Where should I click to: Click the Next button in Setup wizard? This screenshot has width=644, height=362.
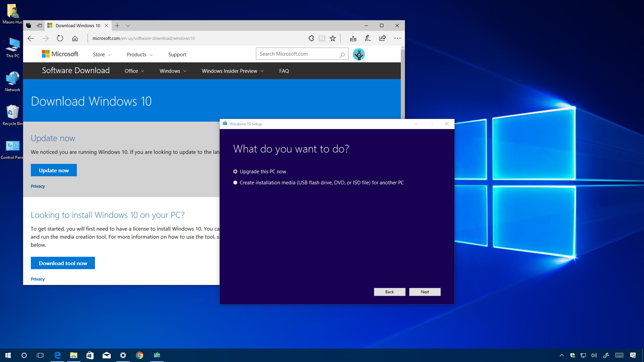pos(425,291)
